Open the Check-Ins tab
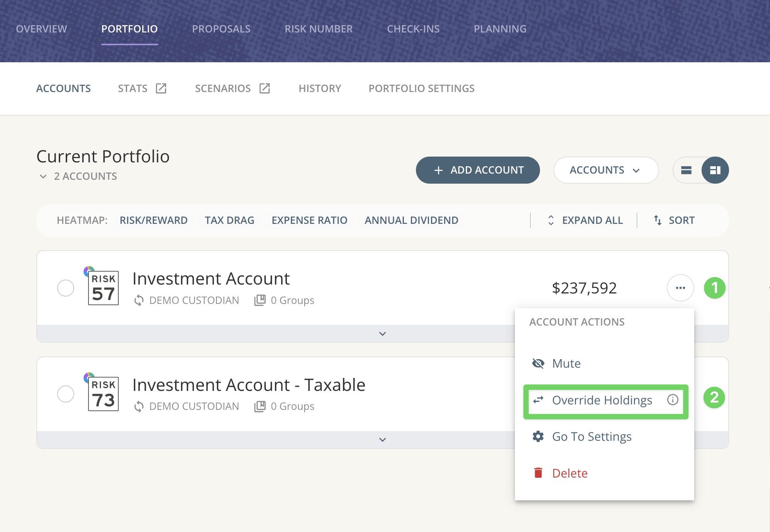Viewport: 770px width, 532px height. 413,29
